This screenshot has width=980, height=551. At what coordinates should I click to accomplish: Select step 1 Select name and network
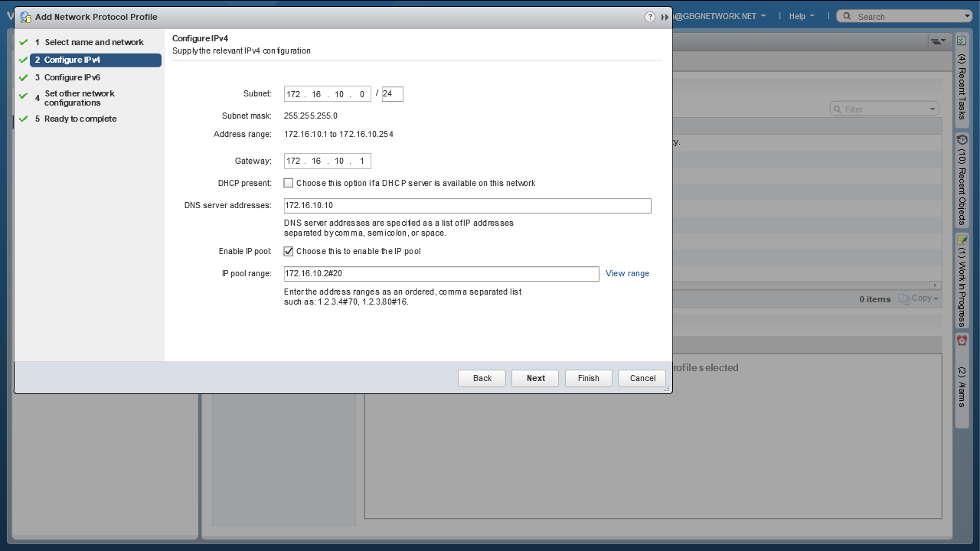click(93, 42)
